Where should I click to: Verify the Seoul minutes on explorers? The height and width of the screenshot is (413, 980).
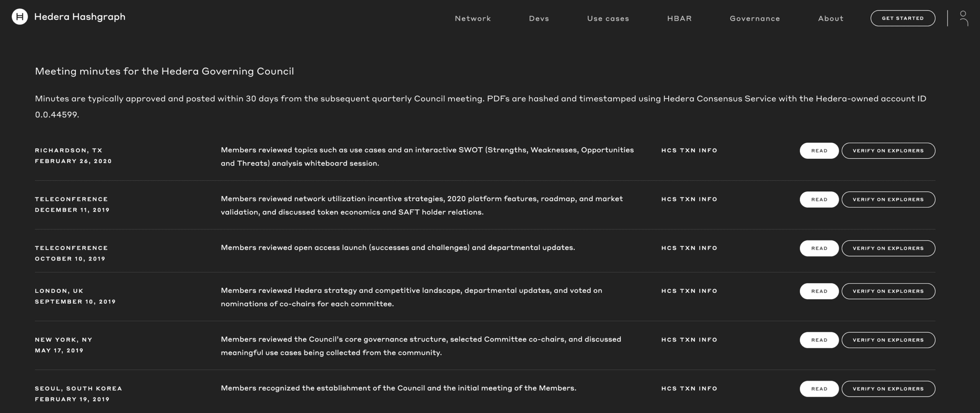(889, 389)
